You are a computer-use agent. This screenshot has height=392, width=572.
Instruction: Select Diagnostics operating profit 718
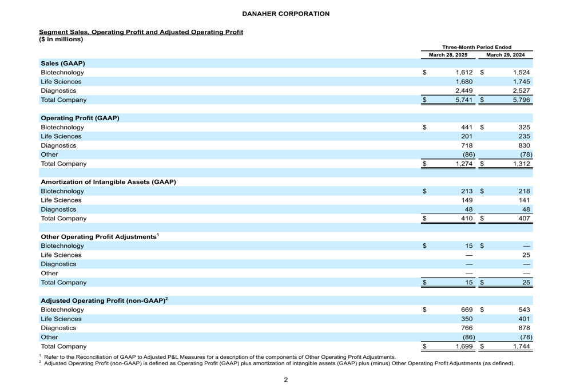click(x=467, y=145)
